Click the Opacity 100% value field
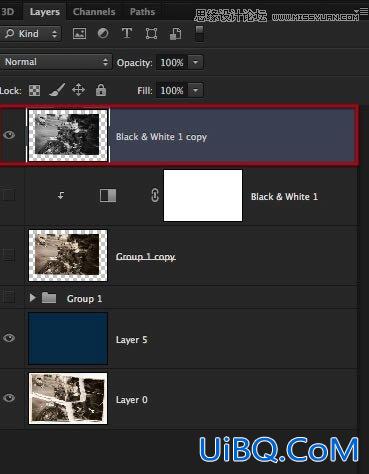The width and height of the screenshot is (369, 474). click(172, 62)
